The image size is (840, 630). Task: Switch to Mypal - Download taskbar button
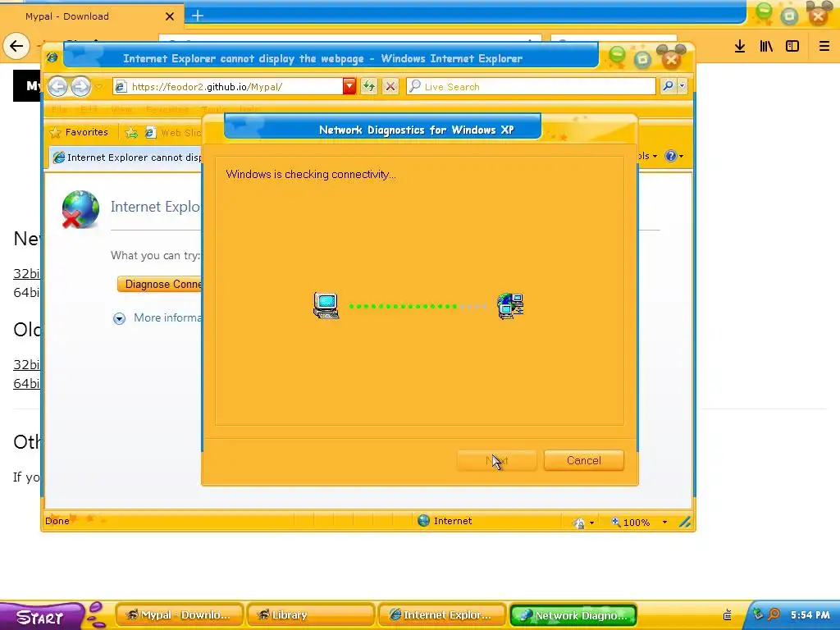coord(180,615)
